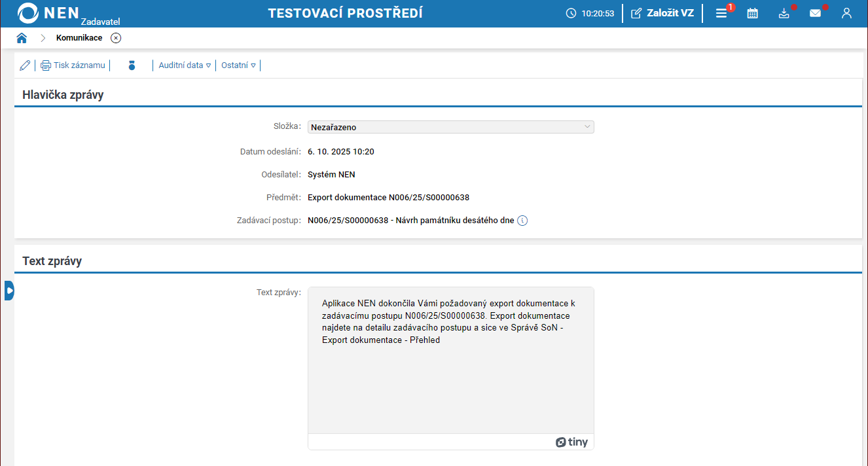
Task: Click the tiny editor logo
Action: point(572,442)
